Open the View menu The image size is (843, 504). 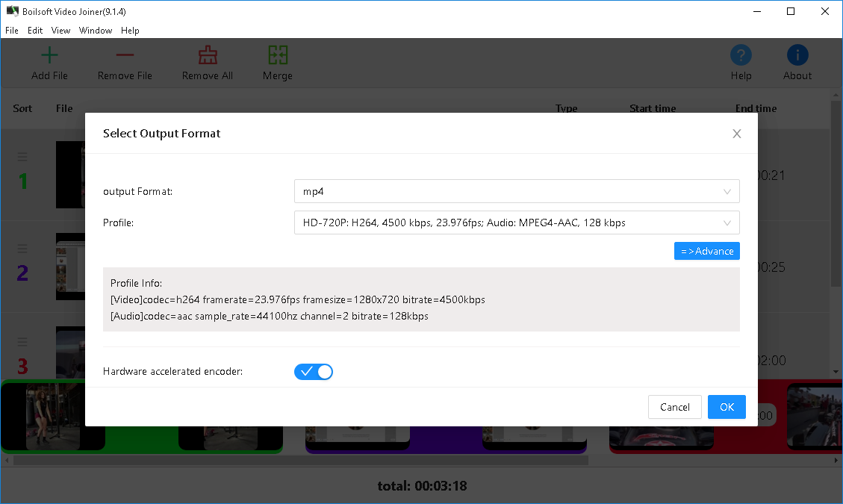[60, 31]
